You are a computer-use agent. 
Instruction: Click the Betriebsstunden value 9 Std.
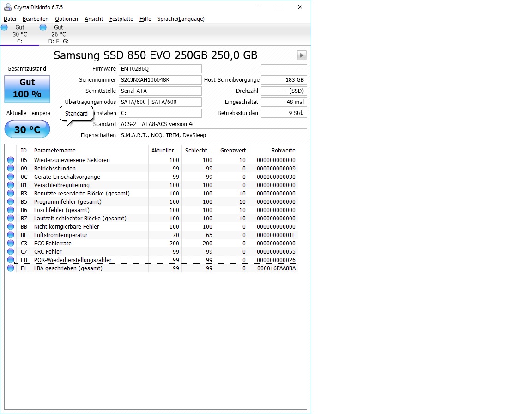click(x=284, y=113)
